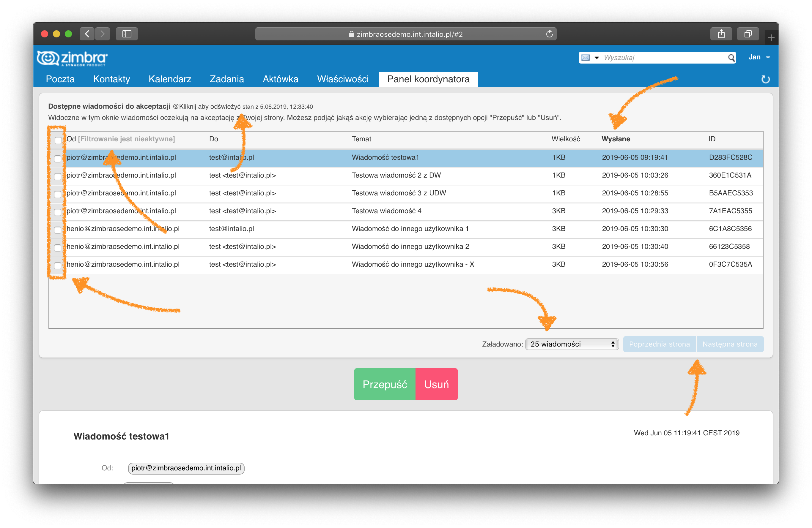Image resolution: width=812 pixels, height=528 pixels.
Task: Show all tabs overview icon
Action: tap(748, 34)
